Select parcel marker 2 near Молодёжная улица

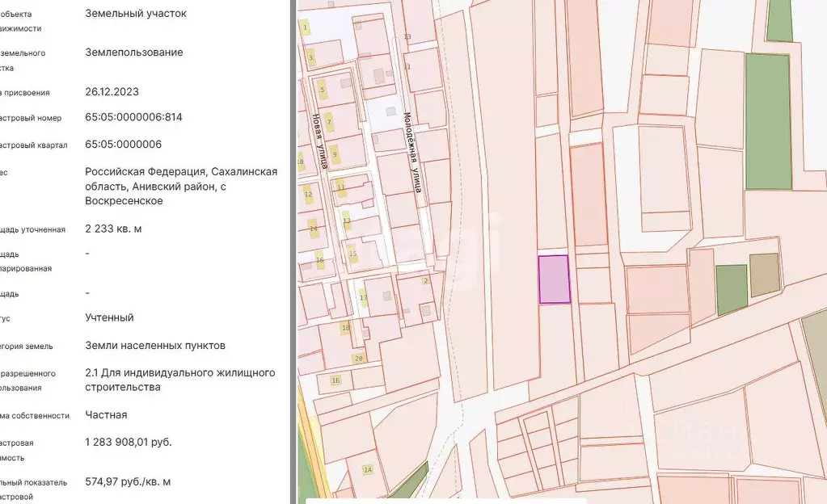pyautogui.click(x=426, y=281)
